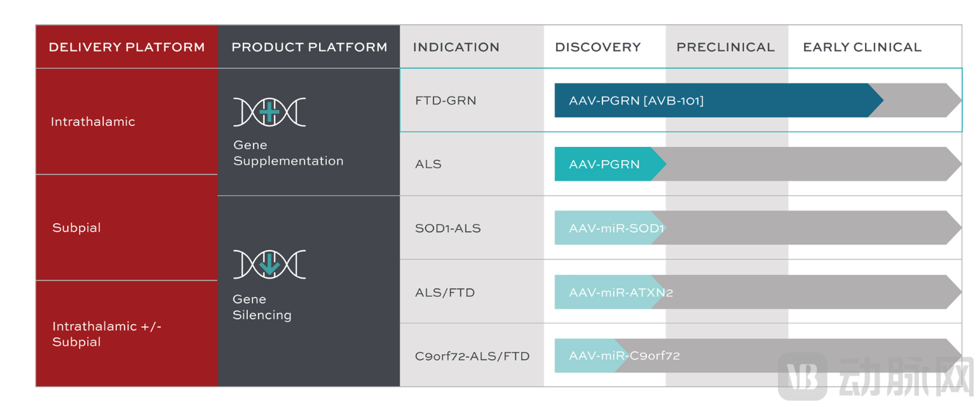Click the Gene Silencing DNA arrow icon
Image resolution: width=980 pixels, height=407 pixels.
(x=269, y=264)
